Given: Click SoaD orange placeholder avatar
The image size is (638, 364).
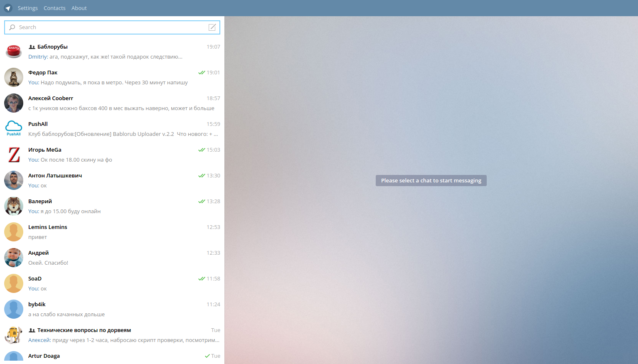Looking at the screenshot, I should click(x=14, y=283).
